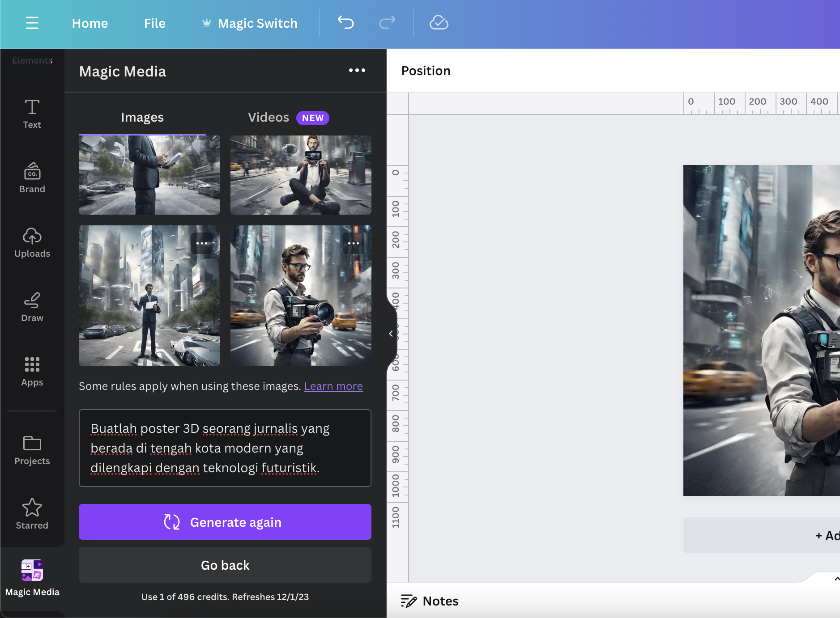The height and width of the screenshot is (618, 840).
Task: Click the cloud save status icon
Action: click(x=439, y=22)
